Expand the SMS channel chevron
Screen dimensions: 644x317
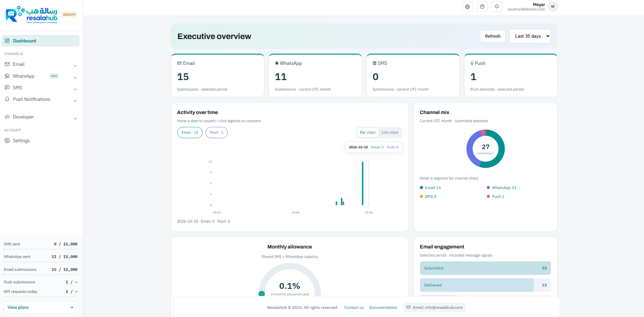[x=75, y=89]
